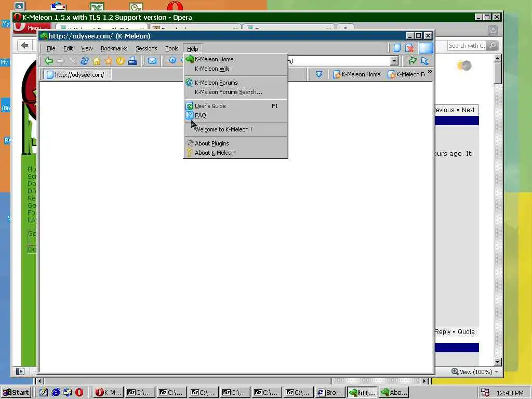Open User's Guide from the Help menu
The width and height of the screenshot is (532, 399).
[x=236, y=106]
